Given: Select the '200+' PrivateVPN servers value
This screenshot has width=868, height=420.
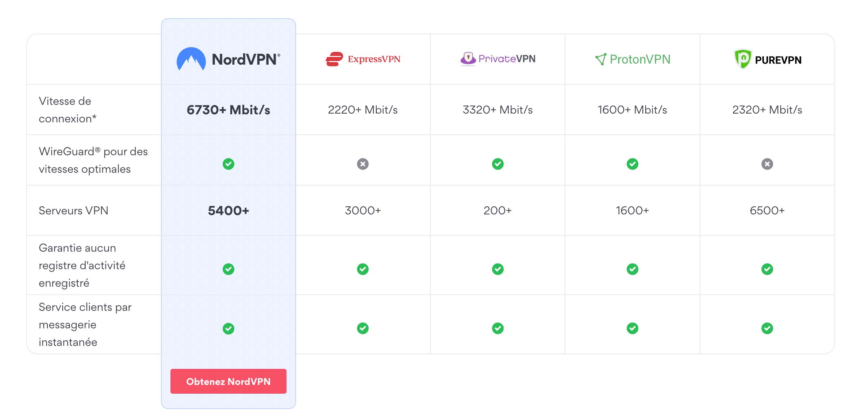Looking at the screenshot, I should pos(498,211).
